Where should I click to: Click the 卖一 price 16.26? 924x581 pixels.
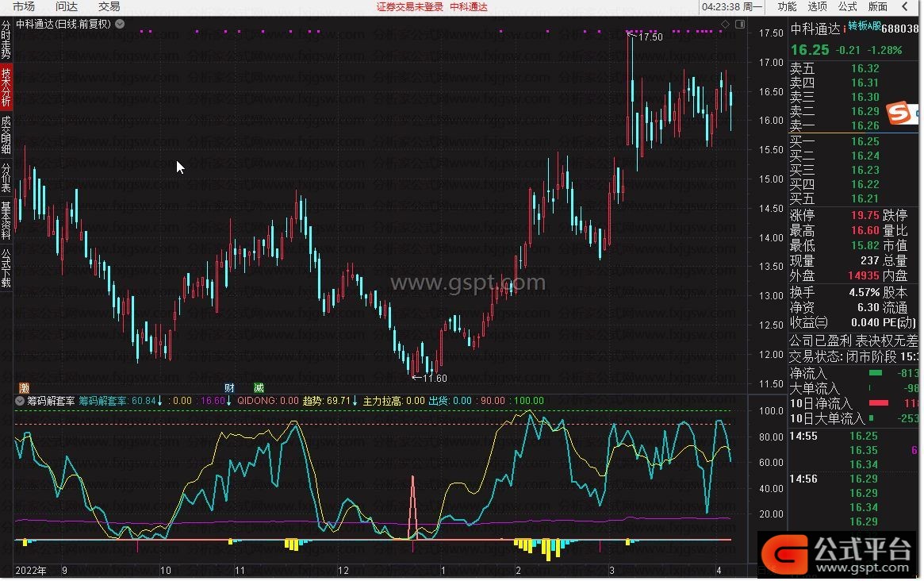tap(865, 125)
